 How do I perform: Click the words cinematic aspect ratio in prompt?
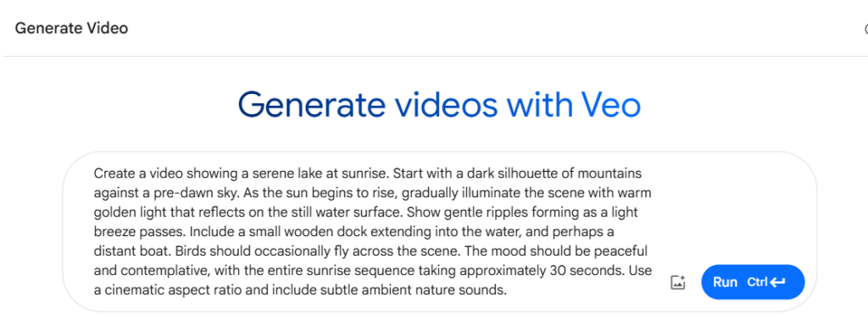coord(173,290)
